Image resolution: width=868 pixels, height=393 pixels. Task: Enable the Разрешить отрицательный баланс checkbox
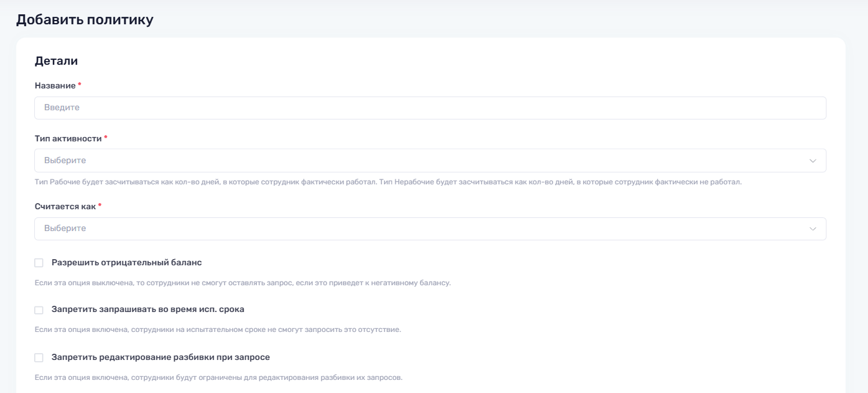[x=39, y=263]
